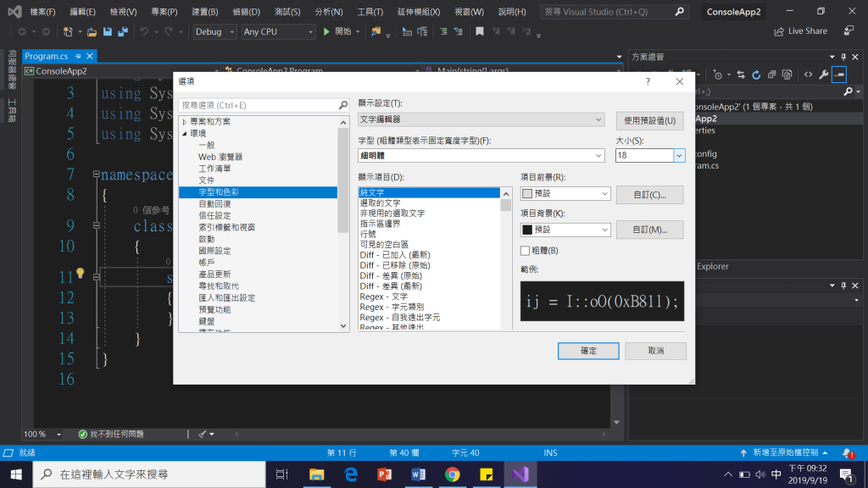The width and height of the screenshot is (868, 488).
Task: Click the options tree scrollbar thumb
Action: 343,180
